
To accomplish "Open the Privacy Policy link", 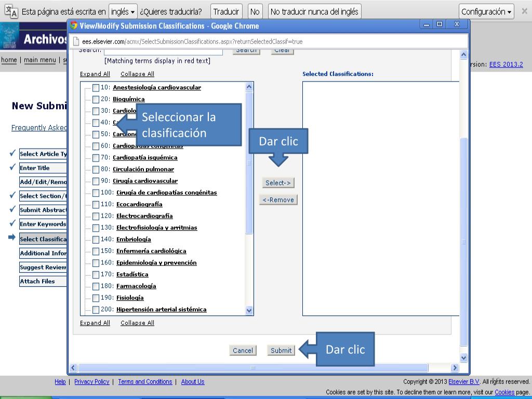I will pyautogui.click(x=91, y=382).
